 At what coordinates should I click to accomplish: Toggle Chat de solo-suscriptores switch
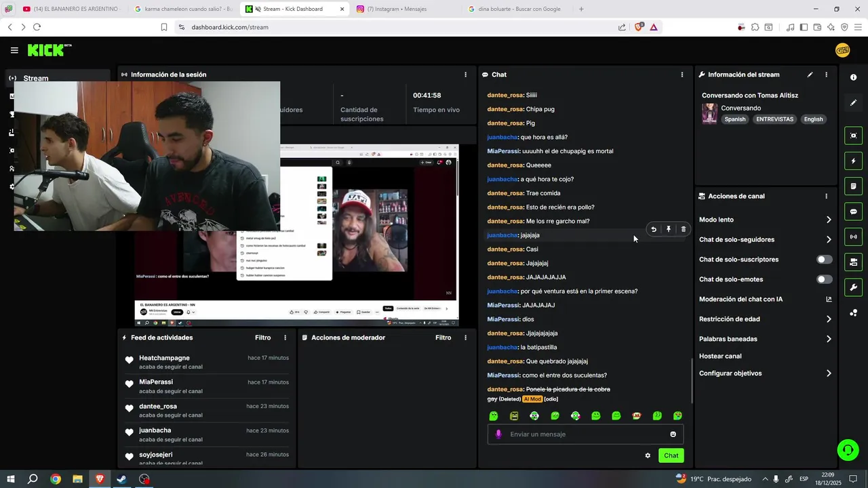point(825,260)
